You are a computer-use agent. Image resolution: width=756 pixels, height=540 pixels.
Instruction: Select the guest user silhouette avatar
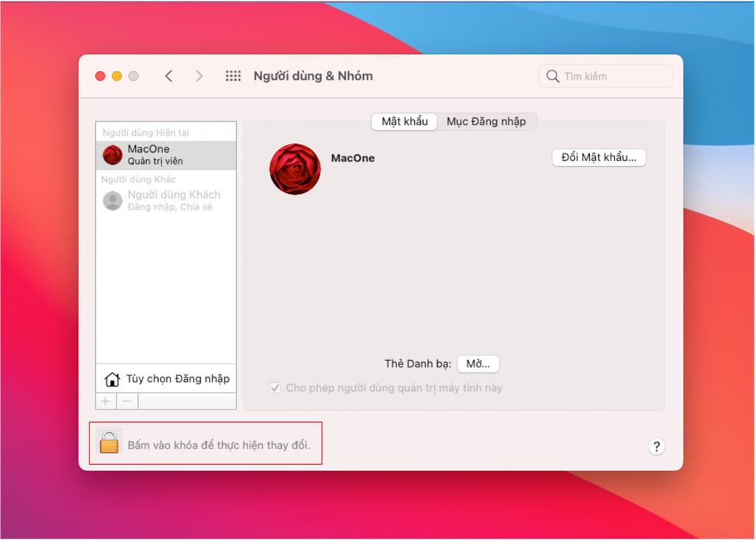[x=113, y=201]
